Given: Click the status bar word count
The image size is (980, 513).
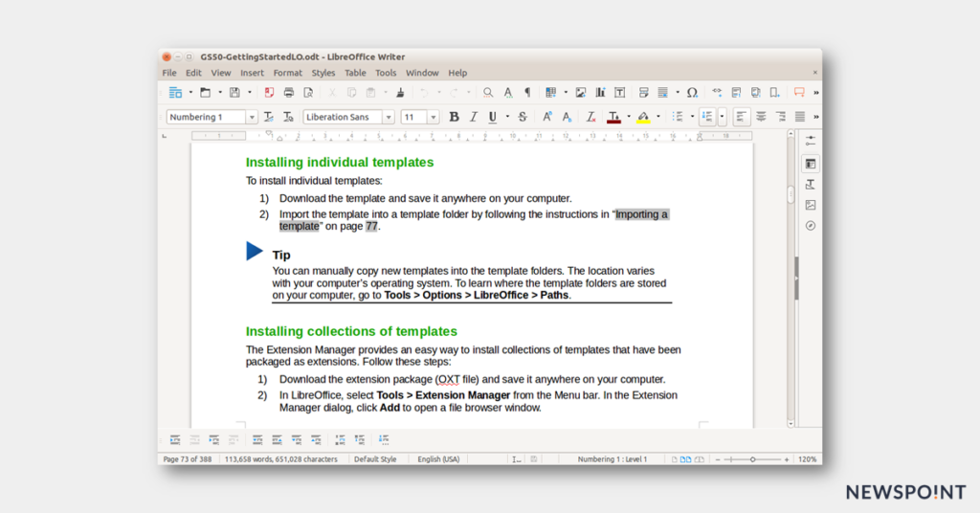Looking at the screenshot, I should (281, 459).
